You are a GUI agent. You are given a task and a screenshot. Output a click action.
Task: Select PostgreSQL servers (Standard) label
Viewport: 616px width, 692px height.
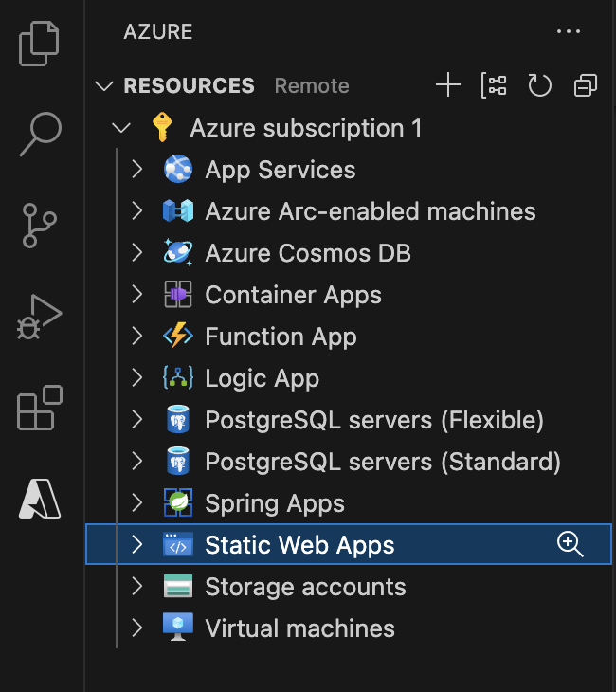383,462
